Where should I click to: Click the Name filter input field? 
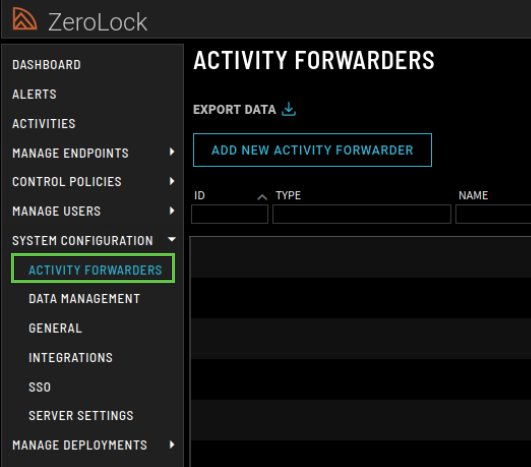tap(493, 214)
